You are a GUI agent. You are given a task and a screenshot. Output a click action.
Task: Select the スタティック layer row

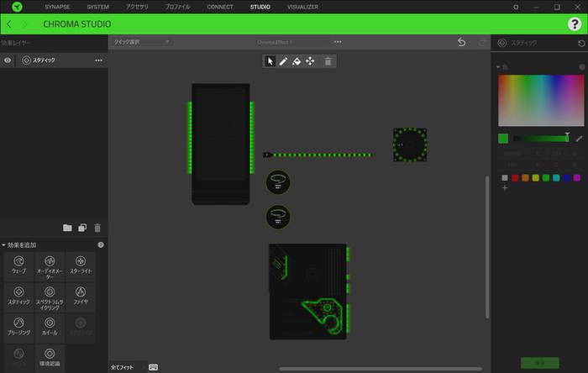point(54,60)
